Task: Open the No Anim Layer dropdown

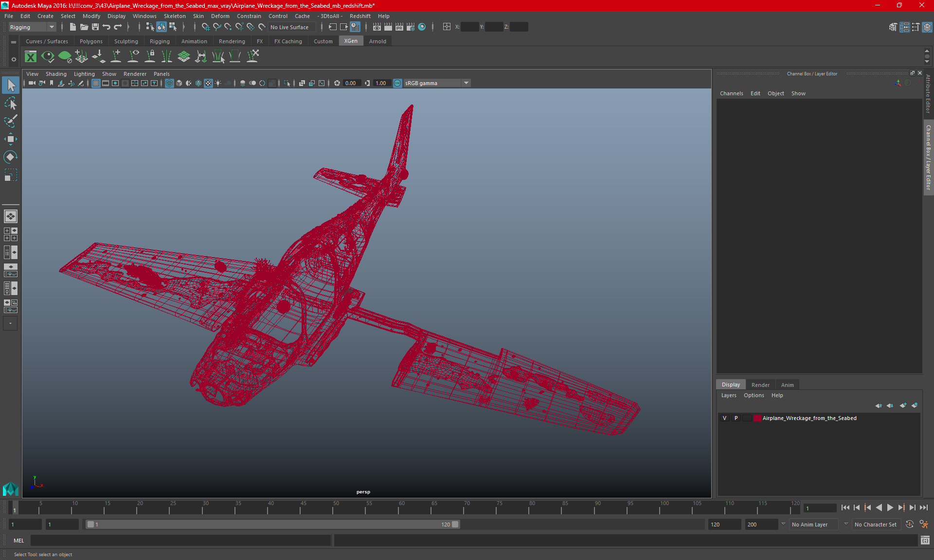Action: (813, 525)
